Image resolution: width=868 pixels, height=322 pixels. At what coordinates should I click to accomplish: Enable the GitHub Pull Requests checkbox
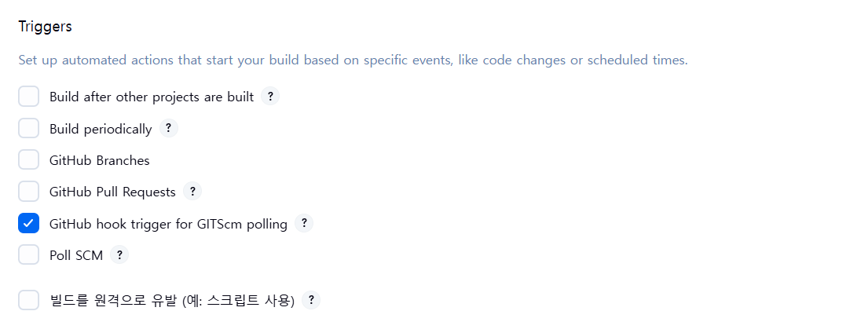(x=29, y=191)
